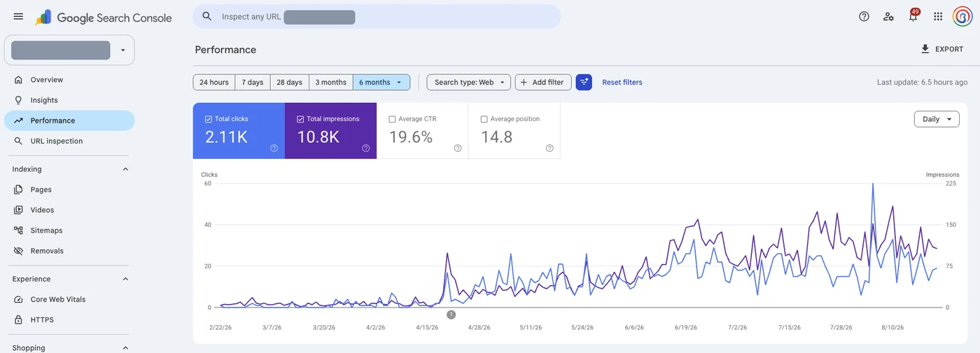Uncheck the Total clicks checkbox

tap(209, 119)
